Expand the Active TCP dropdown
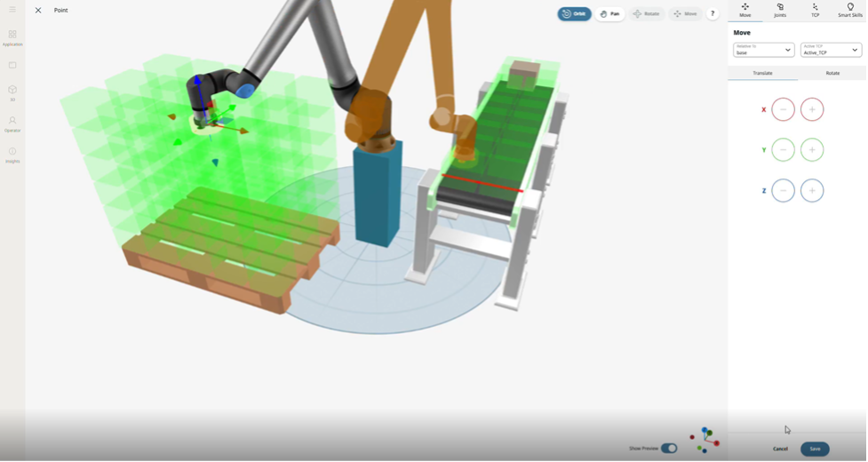Screen dimensions: 868x462 tap(831, 51)
